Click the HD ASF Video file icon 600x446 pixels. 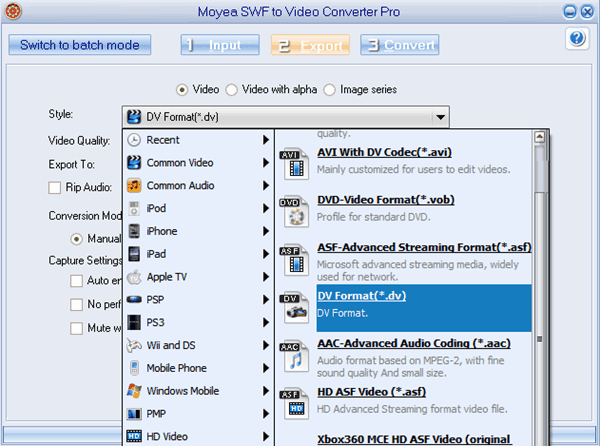(294, 404)
